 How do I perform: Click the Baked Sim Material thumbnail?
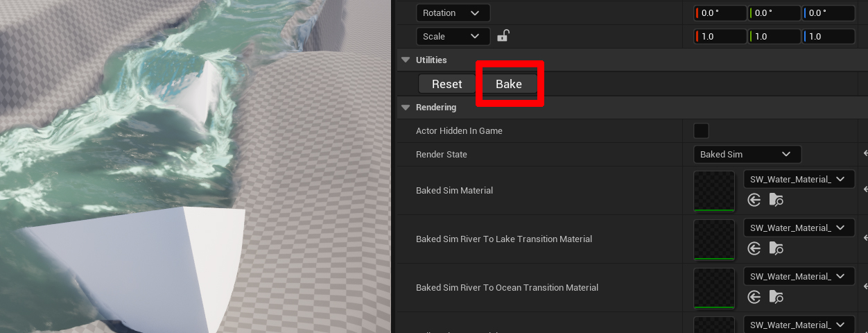pyautogui.click(x=714, y=191)
